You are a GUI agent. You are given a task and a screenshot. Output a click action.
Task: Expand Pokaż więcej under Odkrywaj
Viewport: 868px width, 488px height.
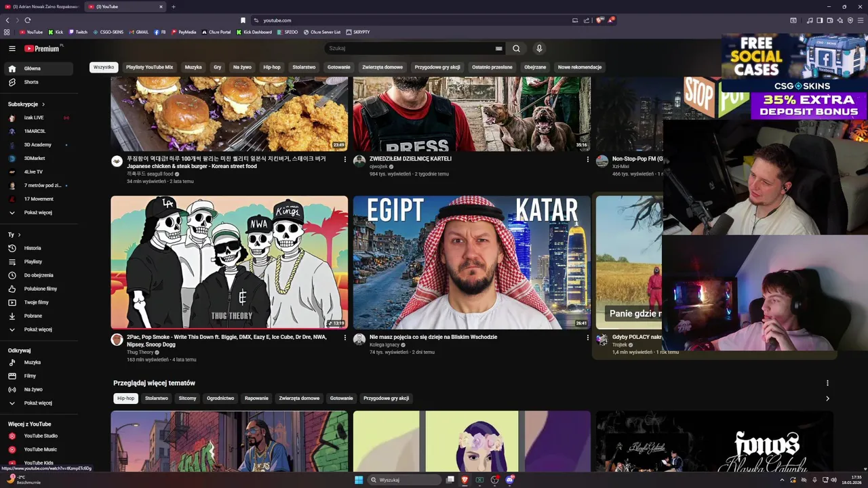[x=38, y=403]
